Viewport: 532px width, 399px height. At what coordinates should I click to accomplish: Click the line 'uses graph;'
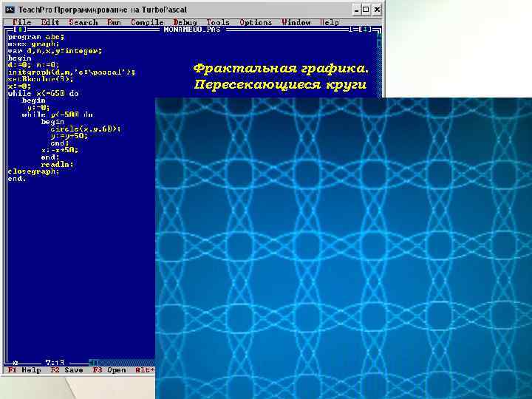(33, 44)
